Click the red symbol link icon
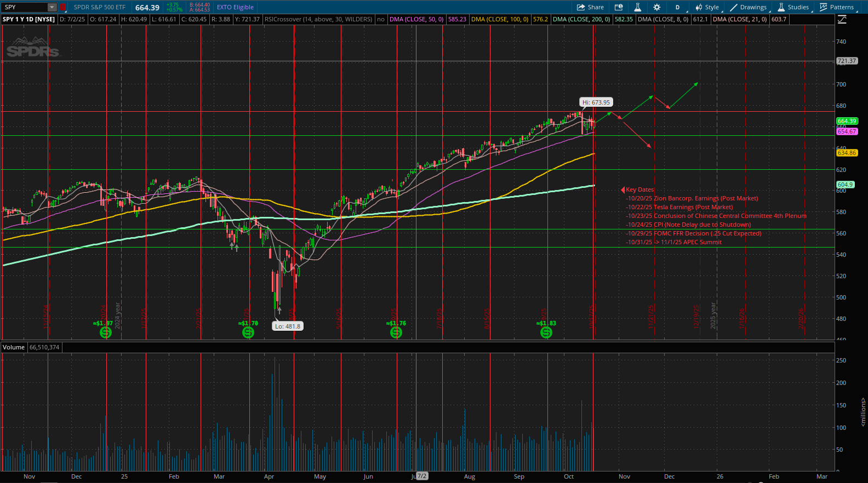This screenshot has width=868, height=483. (x=63, y=7)
